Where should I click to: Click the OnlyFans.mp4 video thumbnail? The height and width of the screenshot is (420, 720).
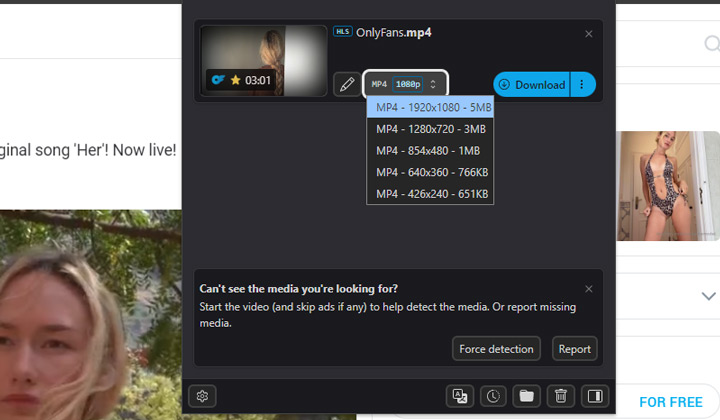(x=264, y=61)
